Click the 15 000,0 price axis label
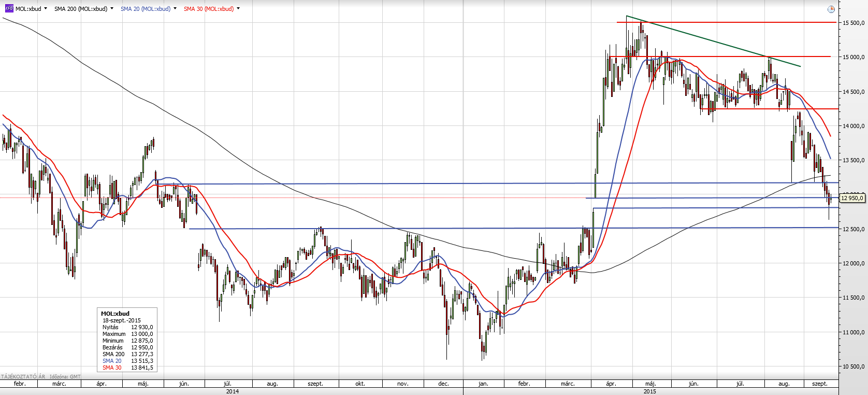868x395 pixels. (x=854, y=57)
